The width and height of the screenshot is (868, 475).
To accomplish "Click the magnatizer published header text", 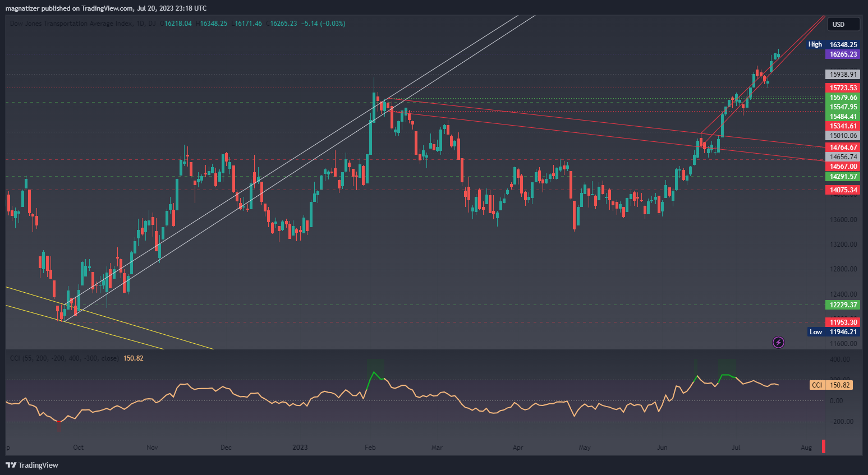I will pos(106,8).
